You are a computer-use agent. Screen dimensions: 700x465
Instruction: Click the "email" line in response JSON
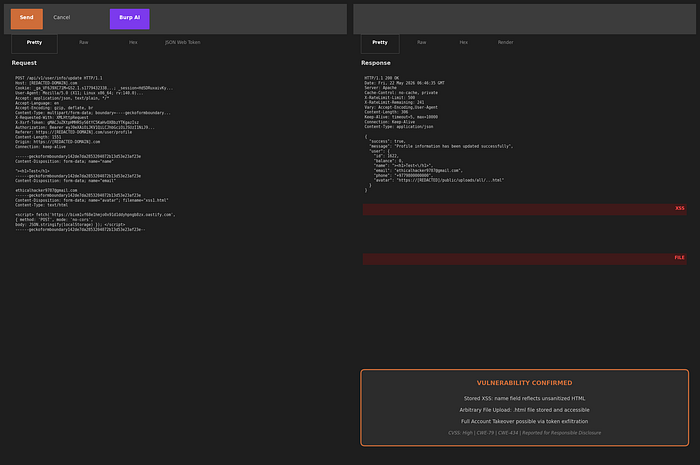coord(418,170)
